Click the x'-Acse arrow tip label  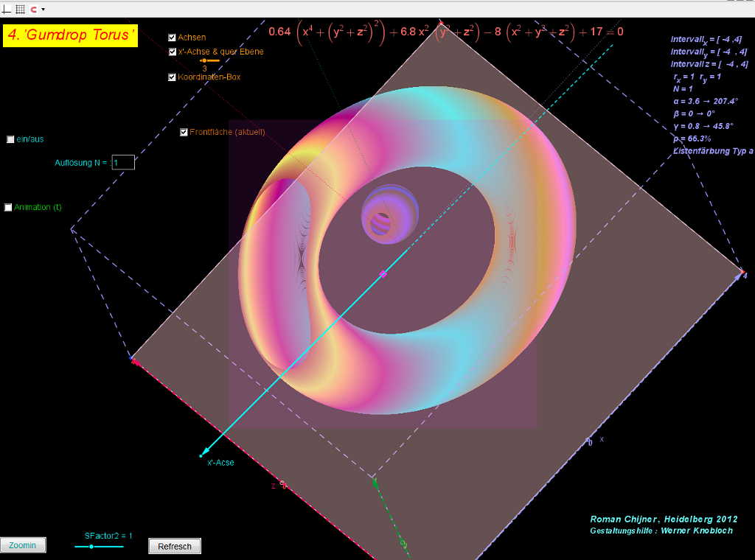coord(220,463)
